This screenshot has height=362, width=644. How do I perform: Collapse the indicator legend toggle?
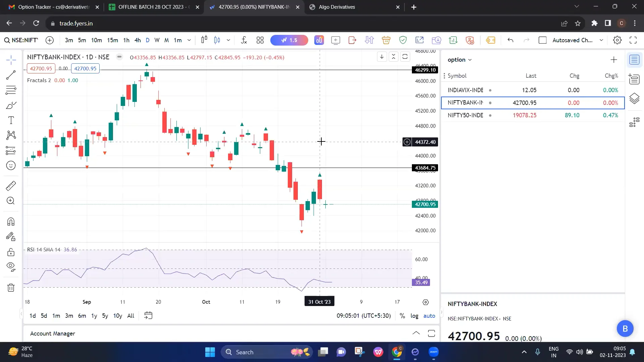pyautogui.click(x=119, y=57)
